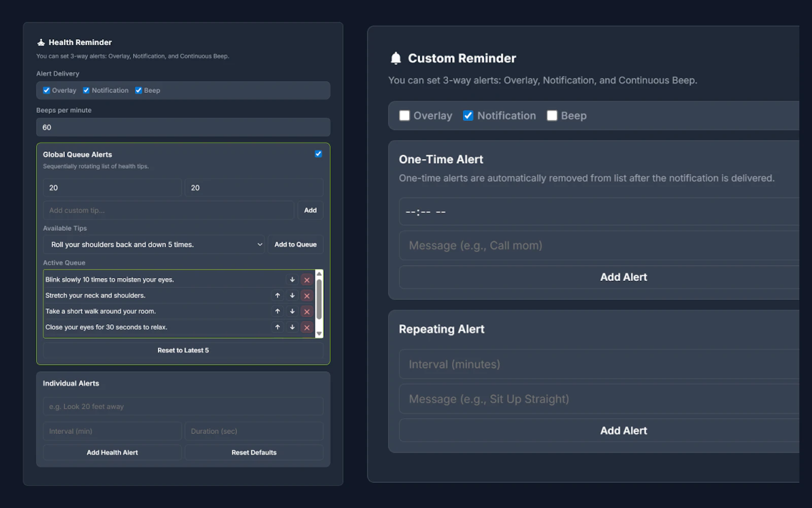Click the Reset Defaults button
Screen dimensions: 812x508
point(254,452)
